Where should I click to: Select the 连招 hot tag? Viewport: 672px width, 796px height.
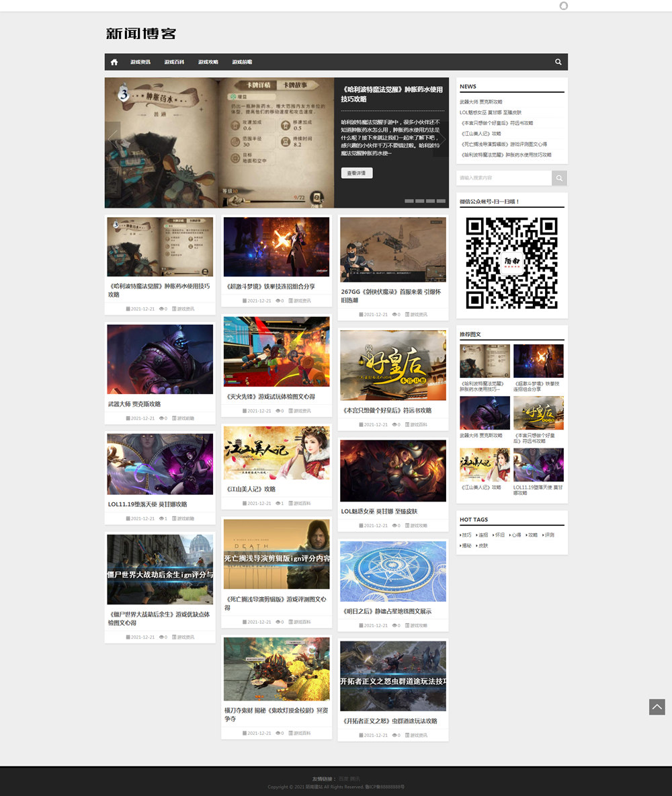click(x=483, y=535)
